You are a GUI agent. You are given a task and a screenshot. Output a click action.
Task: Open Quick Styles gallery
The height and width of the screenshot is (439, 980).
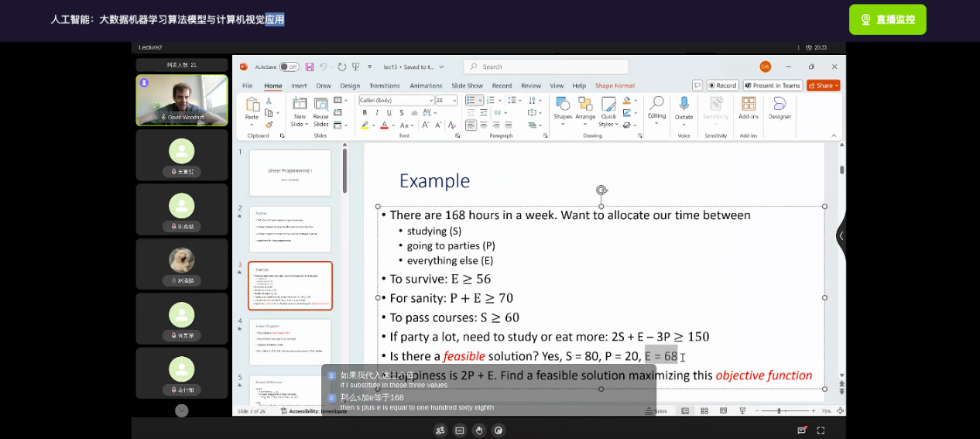point(608,111)
